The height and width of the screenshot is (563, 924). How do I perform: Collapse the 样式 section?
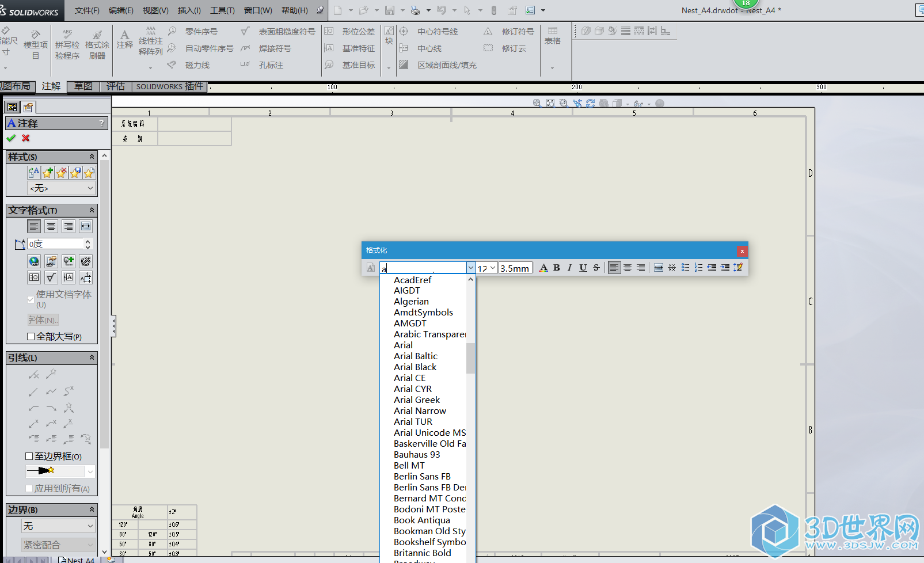(x=92, y=157)
